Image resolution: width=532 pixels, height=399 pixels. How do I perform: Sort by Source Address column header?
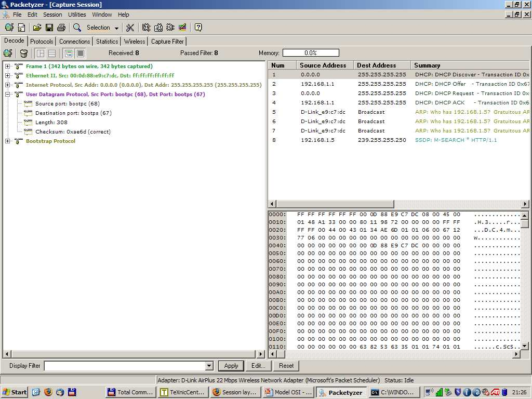(325, 65)
